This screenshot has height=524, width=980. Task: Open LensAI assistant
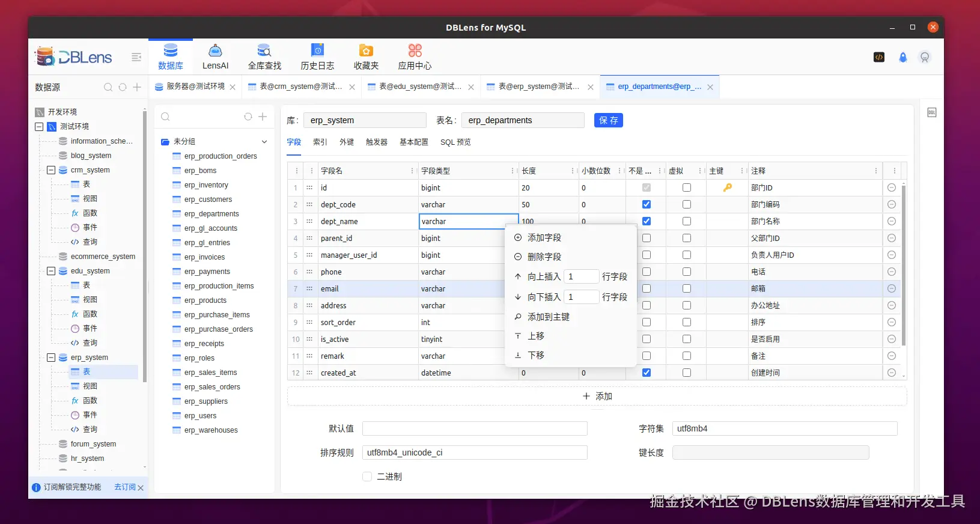coord(215,57)
